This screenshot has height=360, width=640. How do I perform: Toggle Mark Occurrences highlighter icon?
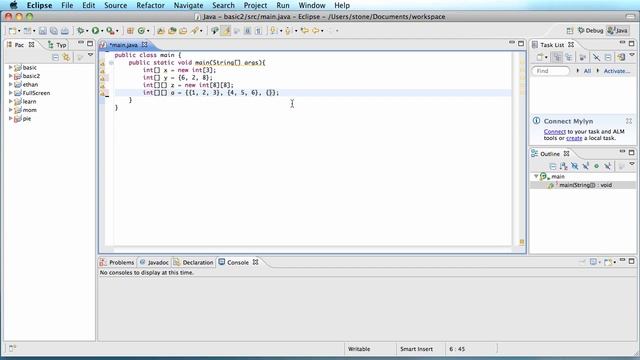pyautogui.click(x=225, y=31)
